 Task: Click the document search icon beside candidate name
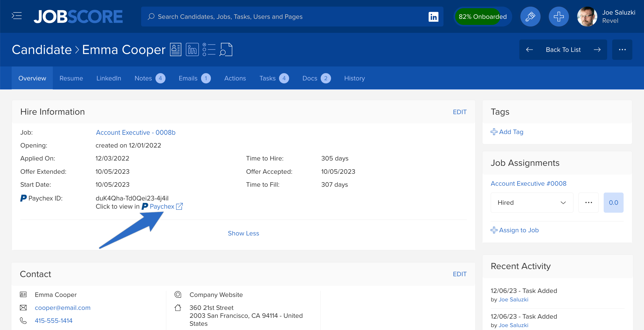226,50
